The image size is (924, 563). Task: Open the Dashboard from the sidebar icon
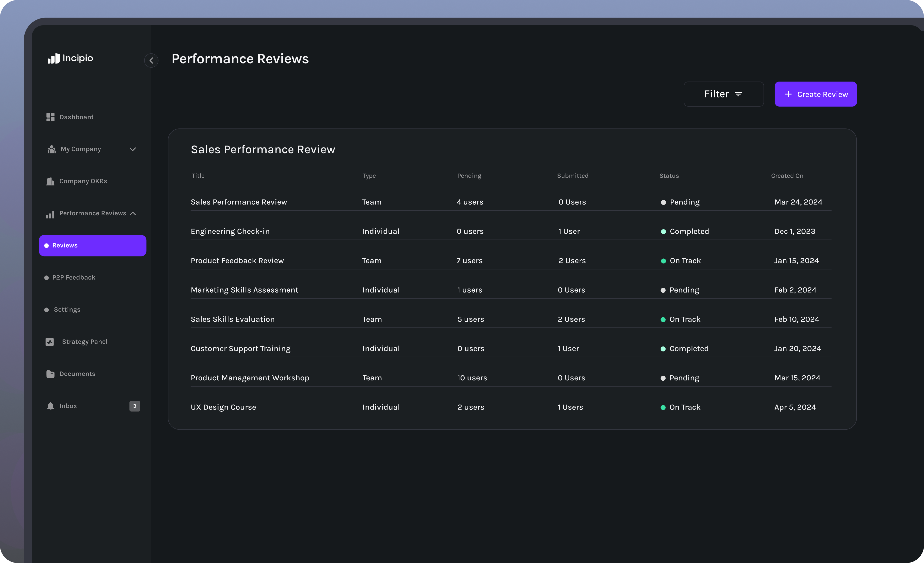(51, 117)
